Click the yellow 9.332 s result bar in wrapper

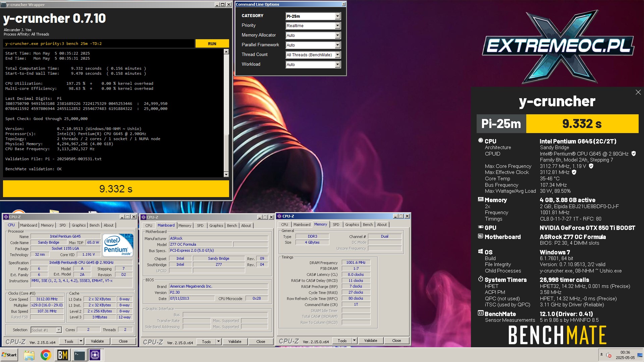coord(116,189)
